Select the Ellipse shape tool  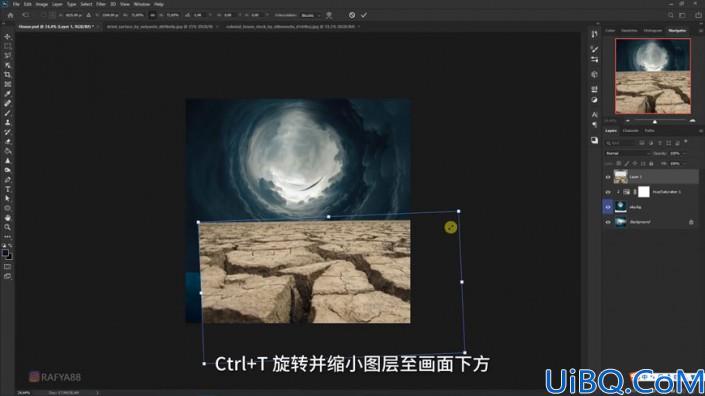click(7, 208)
